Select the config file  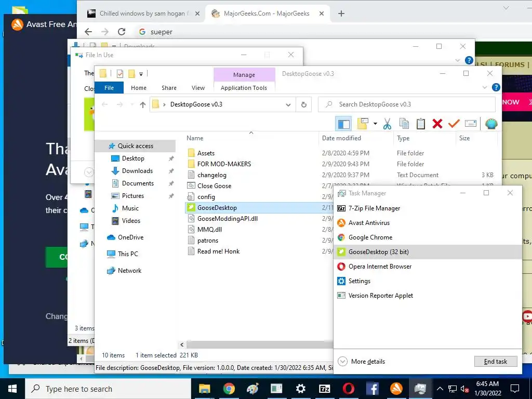click(206, 197)
